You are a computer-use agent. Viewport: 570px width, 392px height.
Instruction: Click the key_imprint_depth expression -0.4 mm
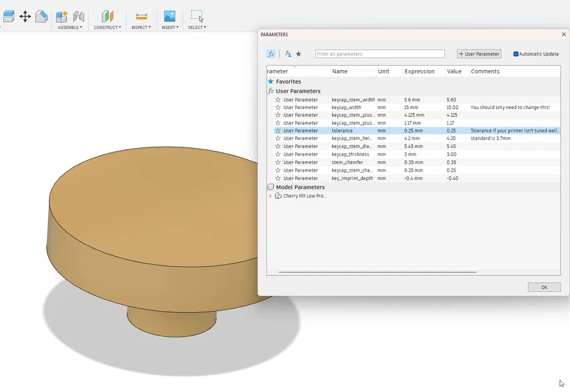[413, 178]
